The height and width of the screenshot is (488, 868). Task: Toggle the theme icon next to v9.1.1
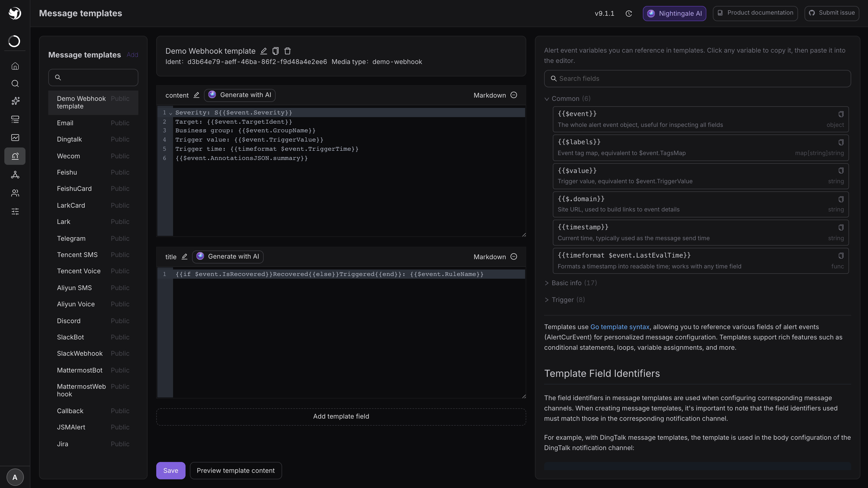629,14
